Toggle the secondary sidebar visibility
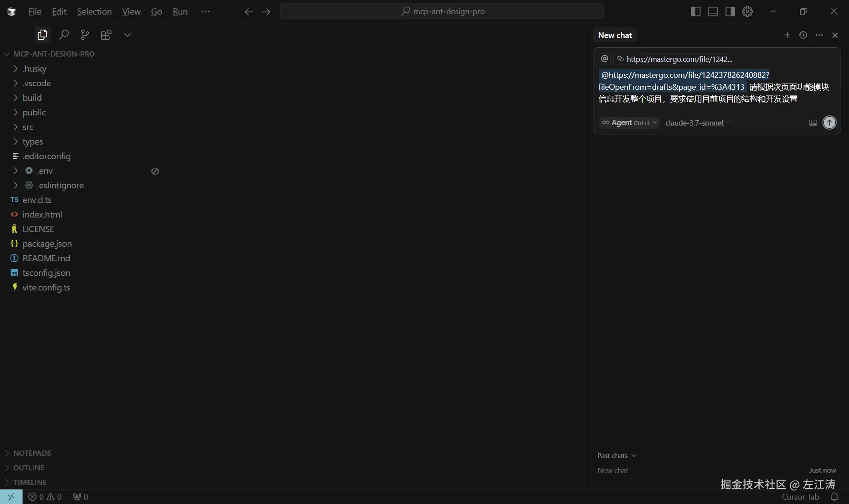 point(730,11)
